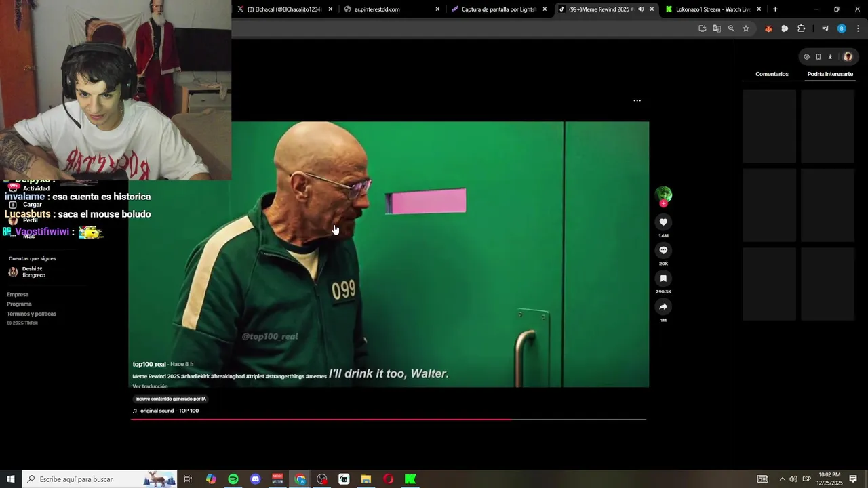This screenshot has width=868, height=488.
Task: Expand Términos y políticas section
Action: click(31, 314)
